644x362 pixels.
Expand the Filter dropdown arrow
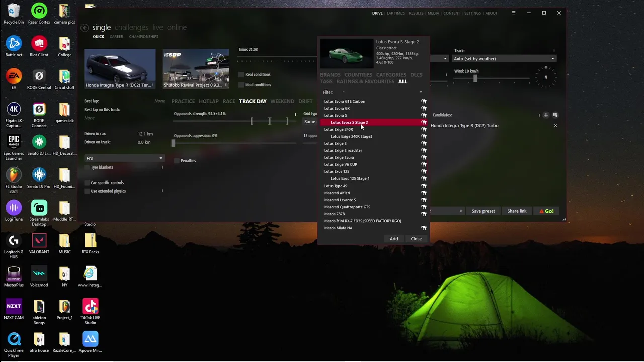coord(421,92)
